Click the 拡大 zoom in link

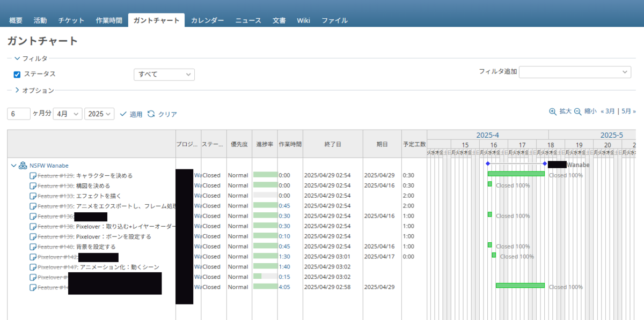pos(566,111)
